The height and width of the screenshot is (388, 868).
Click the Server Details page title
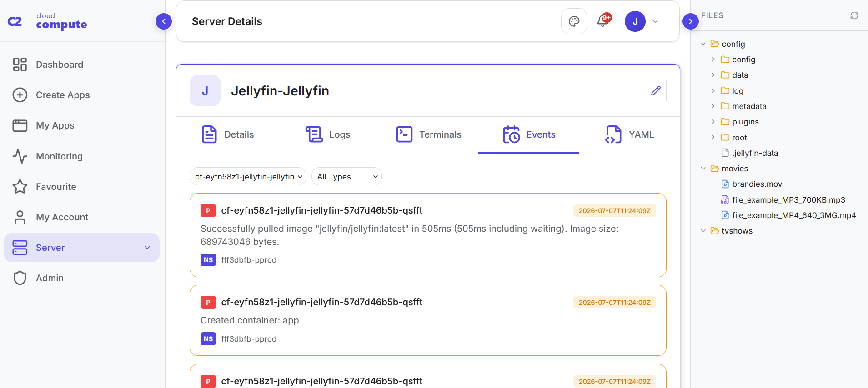tap(227, 21)
